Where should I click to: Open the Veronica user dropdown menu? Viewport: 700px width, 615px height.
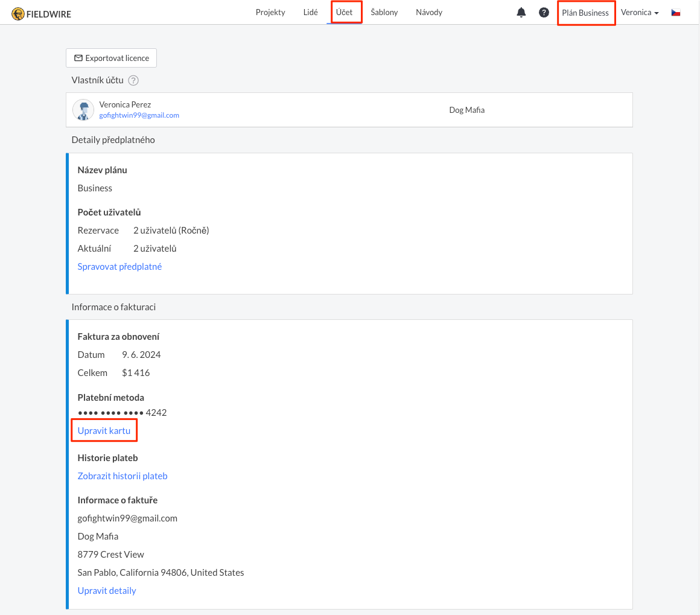pyautogui.click(x=640, y=13)
